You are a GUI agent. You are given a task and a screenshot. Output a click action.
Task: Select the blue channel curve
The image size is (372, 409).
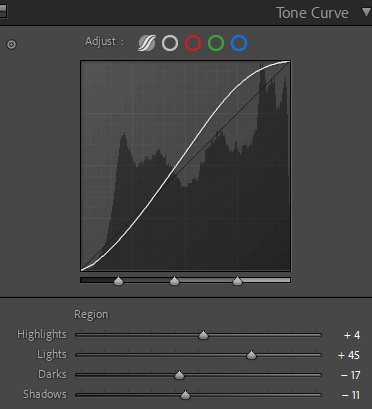[x=239, y=43]
